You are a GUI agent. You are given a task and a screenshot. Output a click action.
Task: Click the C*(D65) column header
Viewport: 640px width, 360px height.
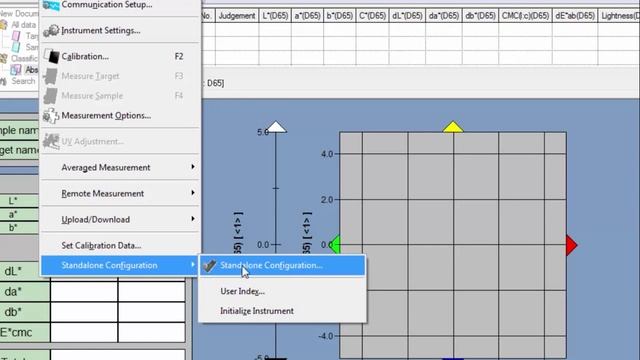(372, 16)
